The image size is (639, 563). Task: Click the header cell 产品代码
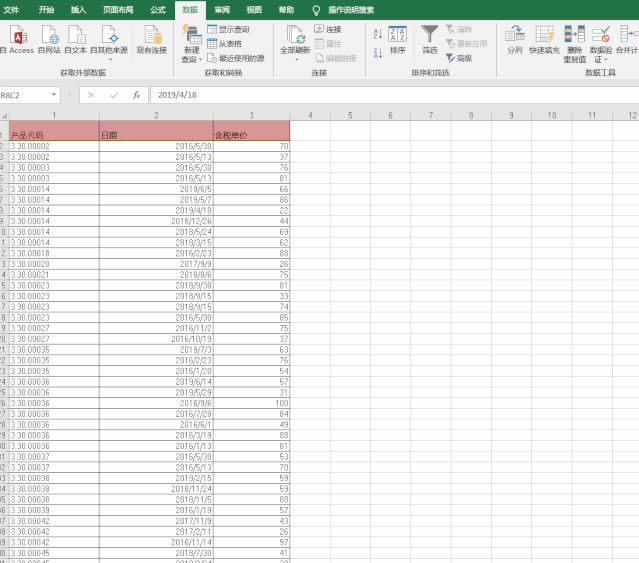[x=54, y=131]
